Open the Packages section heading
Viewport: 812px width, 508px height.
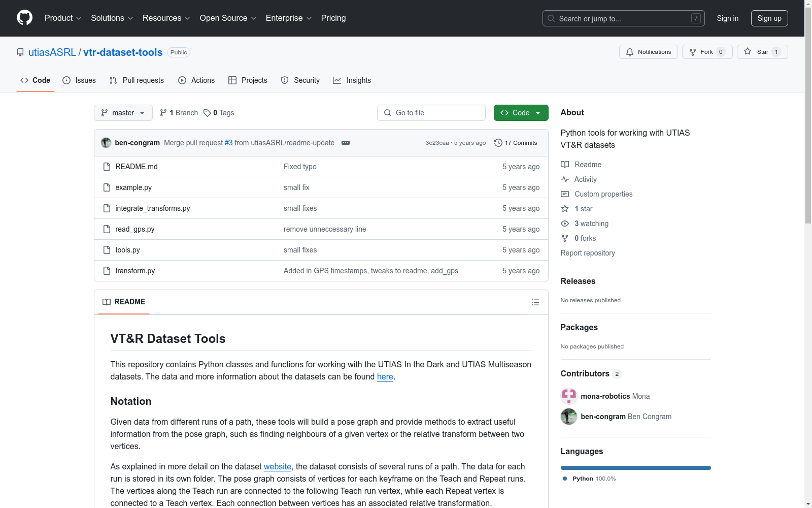point(579,327)
